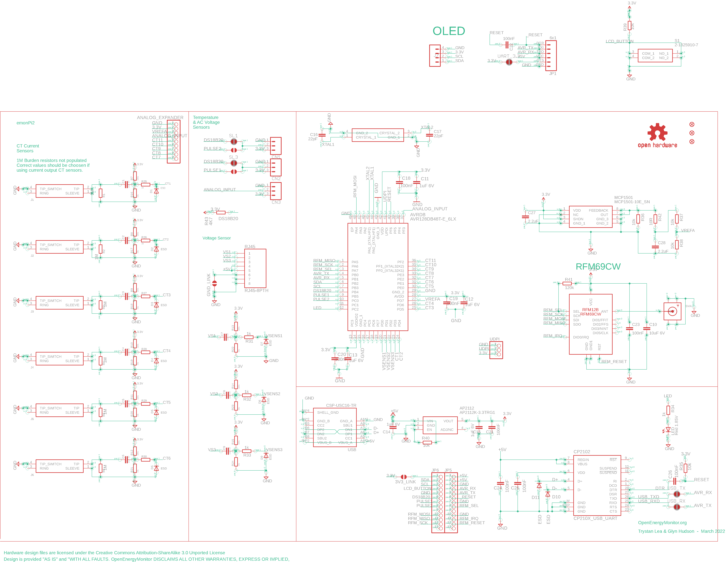Click the UDPI three-pin header
The image size is (728, 562).
496,350
